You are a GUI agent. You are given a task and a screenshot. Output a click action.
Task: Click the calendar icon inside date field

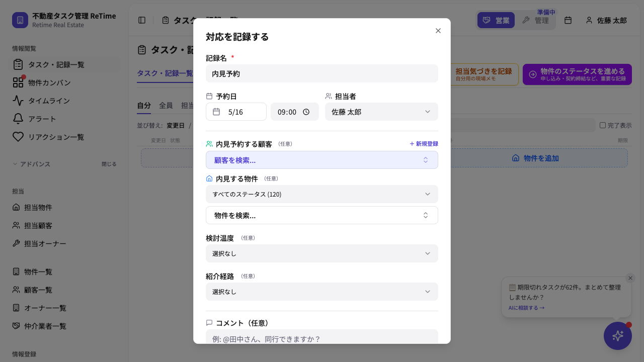[216, 112]
